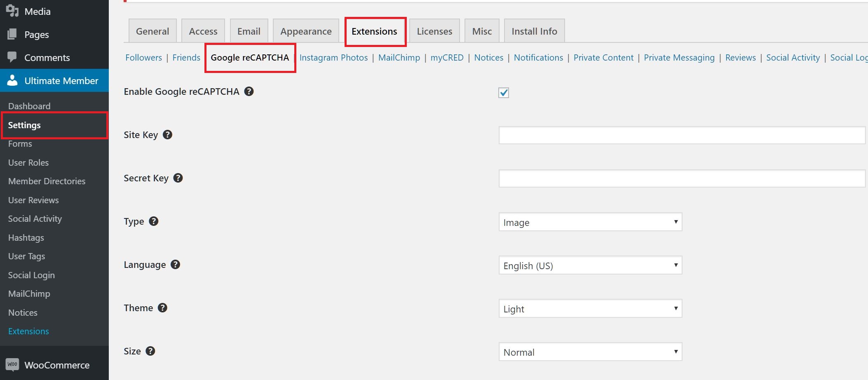Click the Media sidebar icon
This screenshot has height=380, width=868.
coord(12,11)
